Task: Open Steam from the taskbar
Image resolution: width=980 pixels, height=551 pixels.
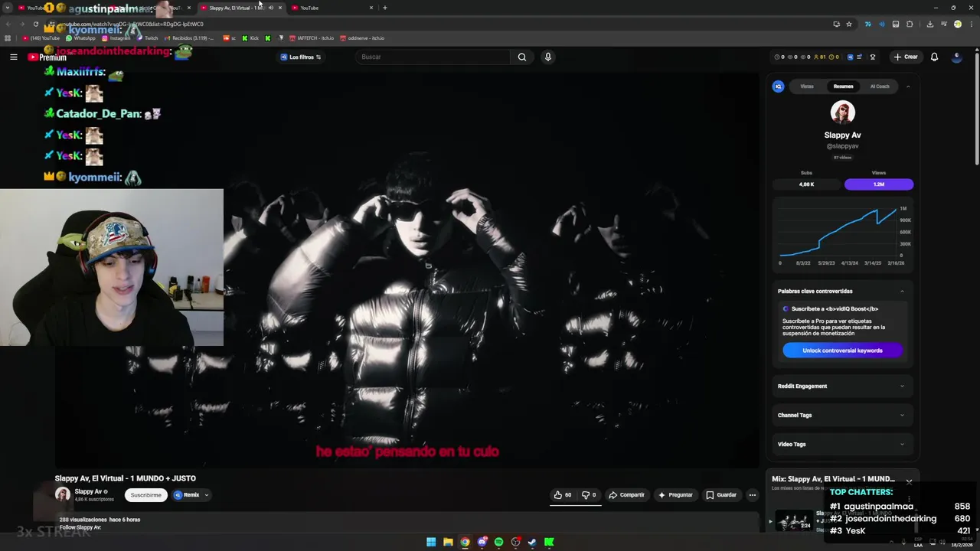Action: pyautogui.click(x=532, y=542)
